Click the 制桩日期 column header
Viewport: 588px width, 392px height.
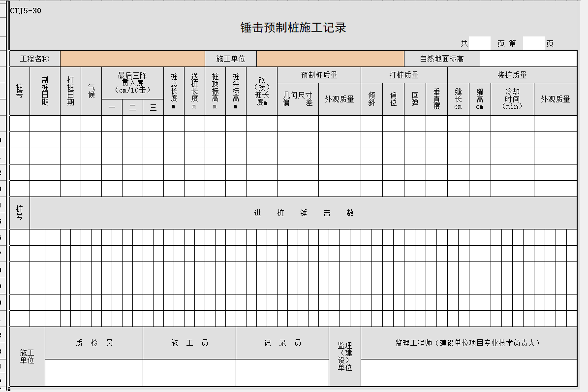(x=45, y=91)
